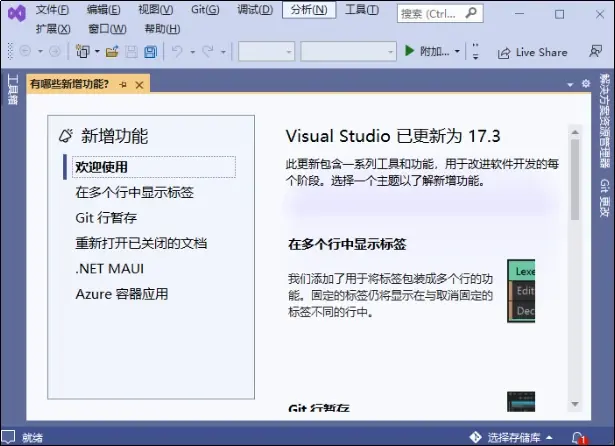
Task: Open the Git(G) menu
Action: click(205, 10)
